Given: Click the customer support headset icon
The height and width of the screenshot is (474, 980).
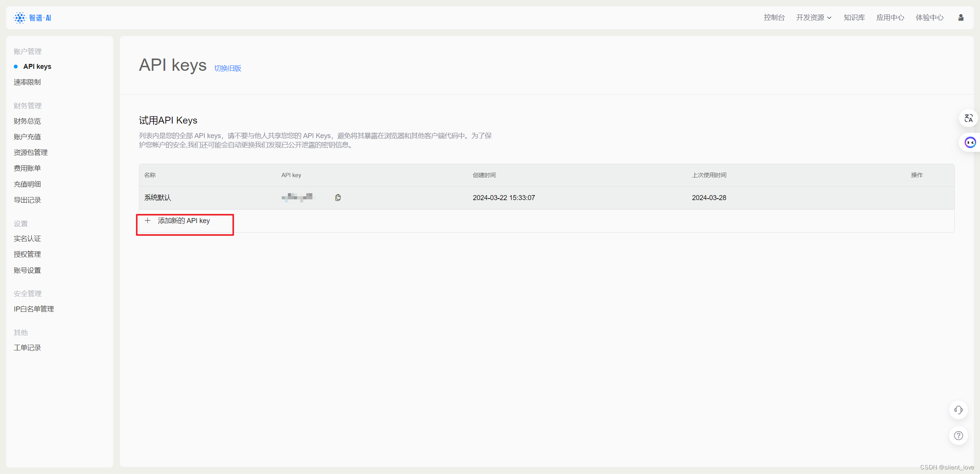Looking at the screenshot, I should [x=958, y=410].
